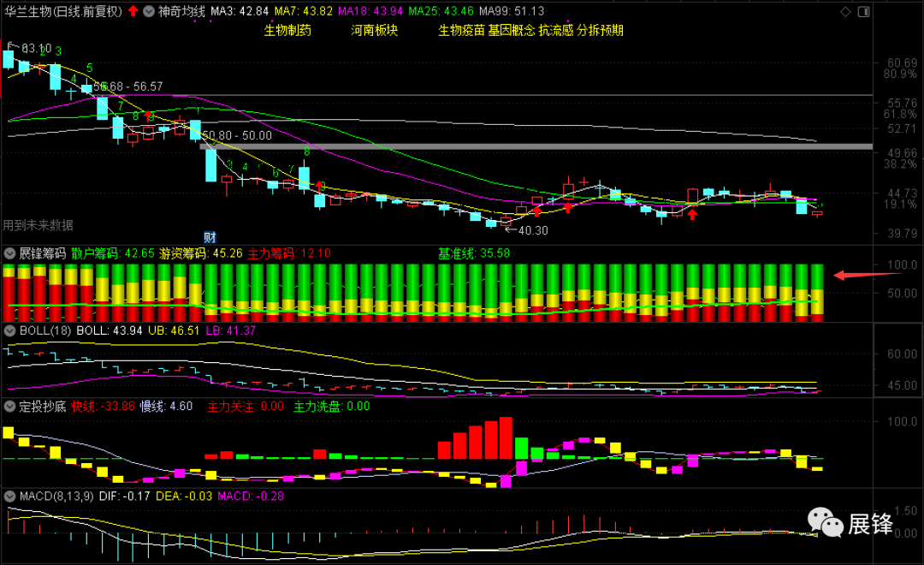Click the 分拆预期 concept tag

coord(600,31)
